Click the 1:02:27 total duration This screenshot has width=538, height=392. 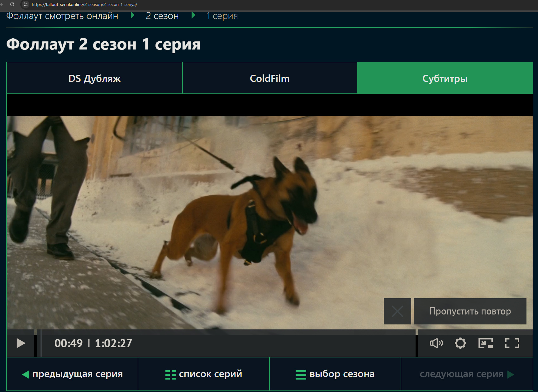click(x=113, y=343)
